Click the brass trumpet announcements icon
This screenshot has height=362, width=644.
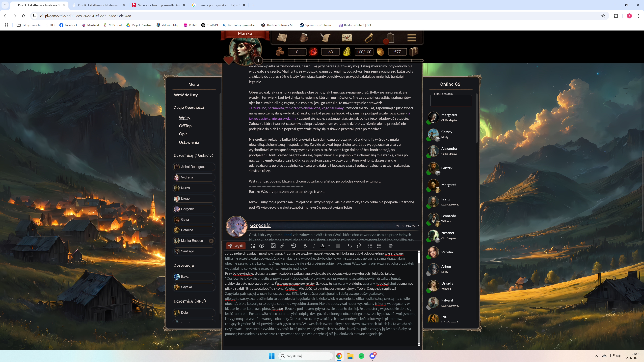click(368, 38)
